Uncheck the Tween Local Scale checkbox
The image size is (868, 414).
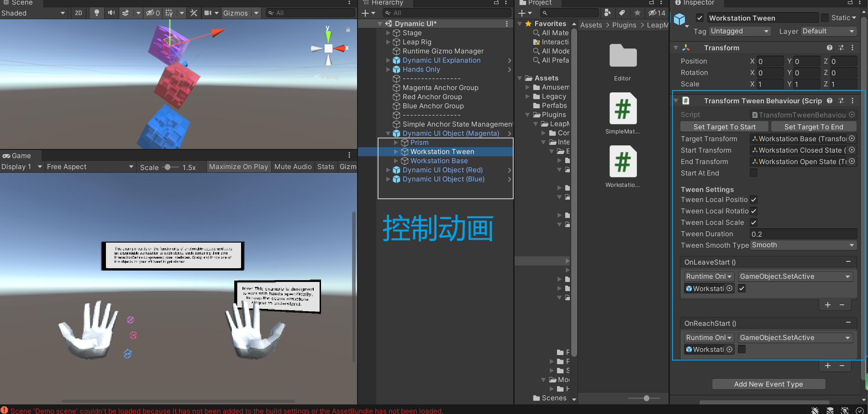pyautogui.click(x=753, y=223)
